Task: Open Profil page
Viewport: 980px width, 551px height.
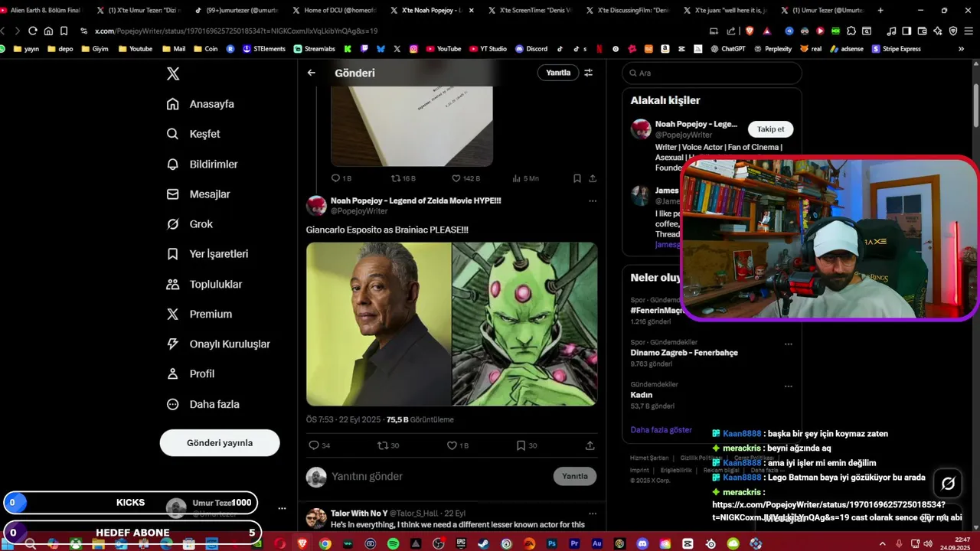Action: point(191,373)
